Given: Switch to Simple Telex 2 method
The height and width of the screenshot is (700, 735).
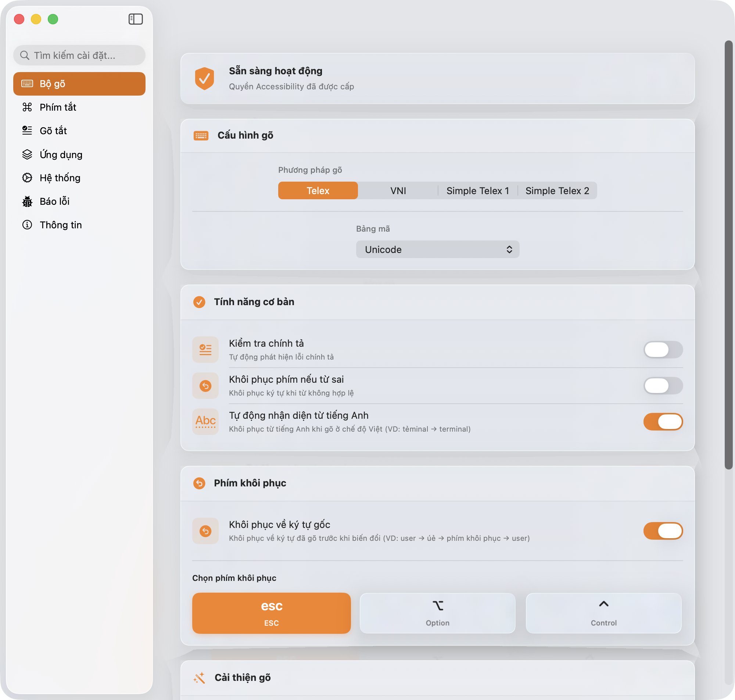Looking at the screenshot, I should (x=557, y=191).
